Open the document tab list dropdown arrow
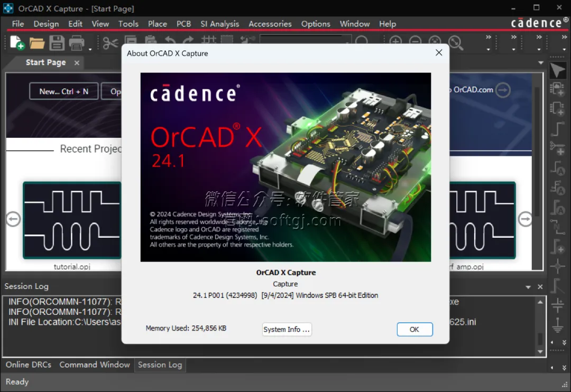571x392 pixels. pos(540,62)
